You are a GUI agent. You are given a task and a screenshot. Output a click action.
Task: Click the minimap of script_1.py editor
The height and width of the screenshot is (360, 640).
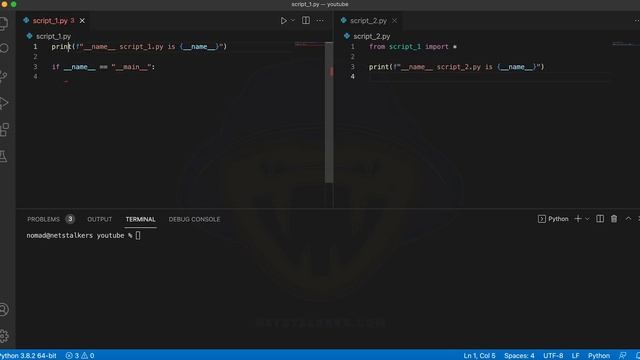tap(309, 44)
